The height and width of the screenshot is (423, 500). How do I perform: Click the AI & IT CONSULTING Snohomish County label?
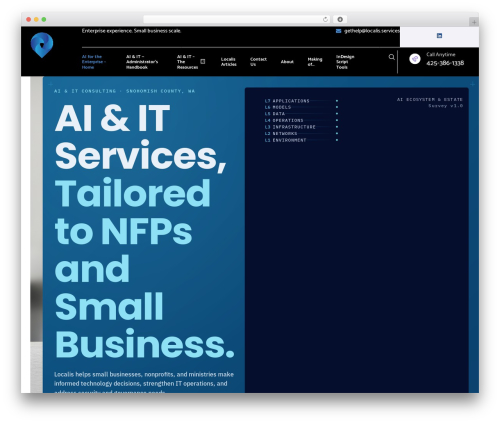(x=124, y=91)
